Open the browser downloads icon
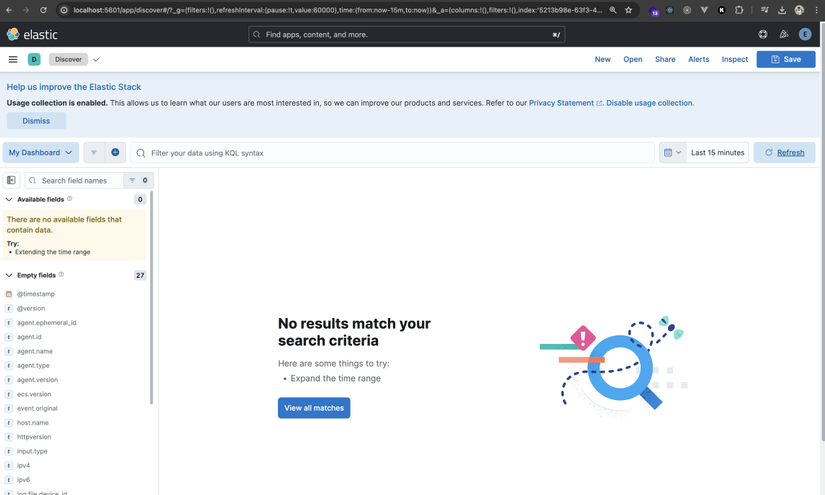 782,10
